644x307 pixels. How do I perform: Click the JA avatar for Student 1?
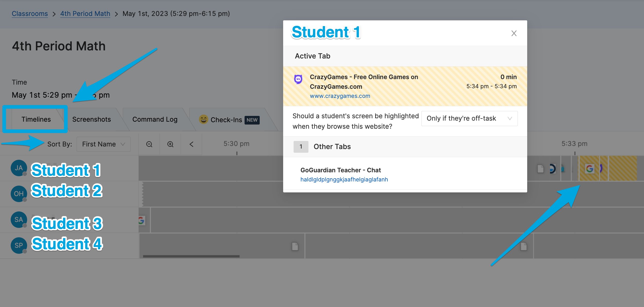coord(19,168)
